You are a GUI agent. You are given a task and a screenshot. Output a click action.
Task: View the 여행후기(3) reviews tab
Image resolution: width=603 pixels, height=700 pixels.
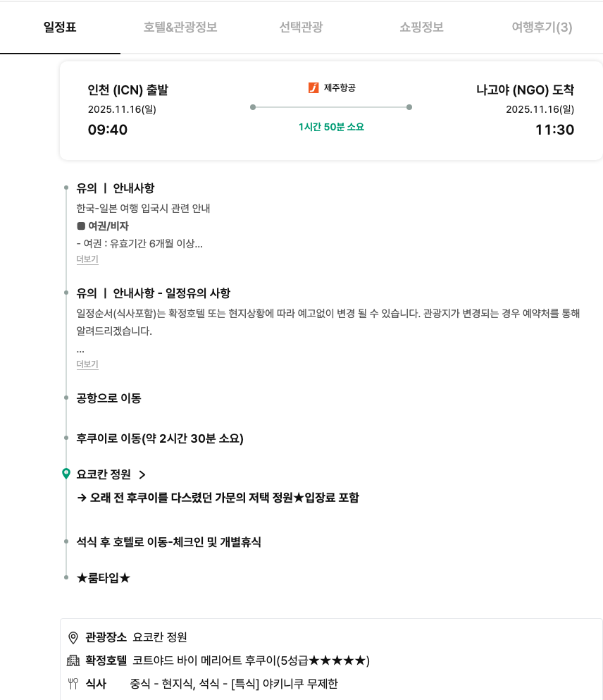[542, 27]
